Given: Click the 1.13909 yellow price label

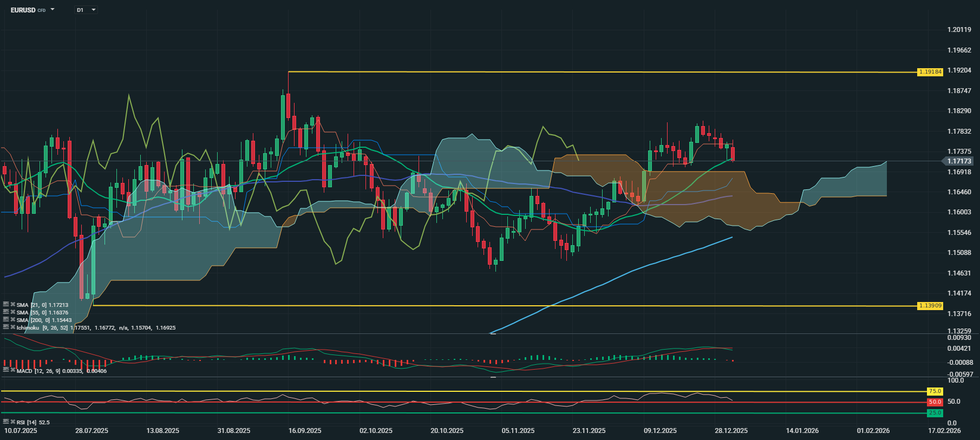Looking at the screenshot, I should 930,306.
